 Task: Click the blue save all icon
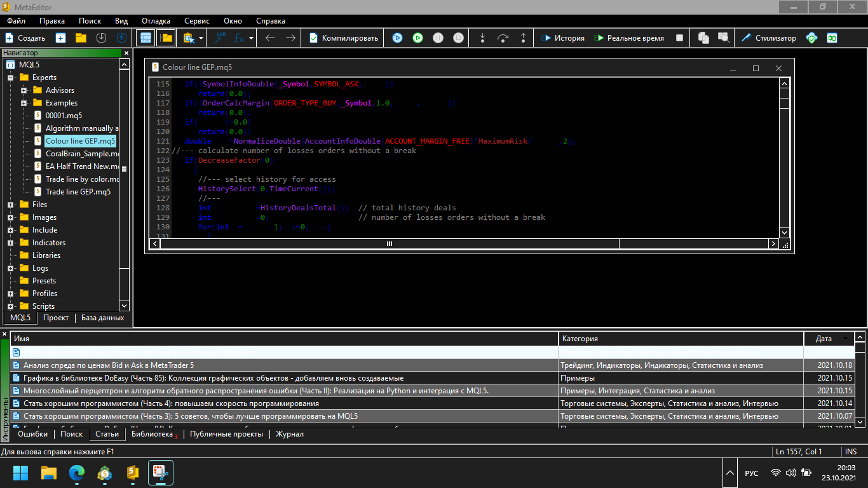(x=121, y=38)
